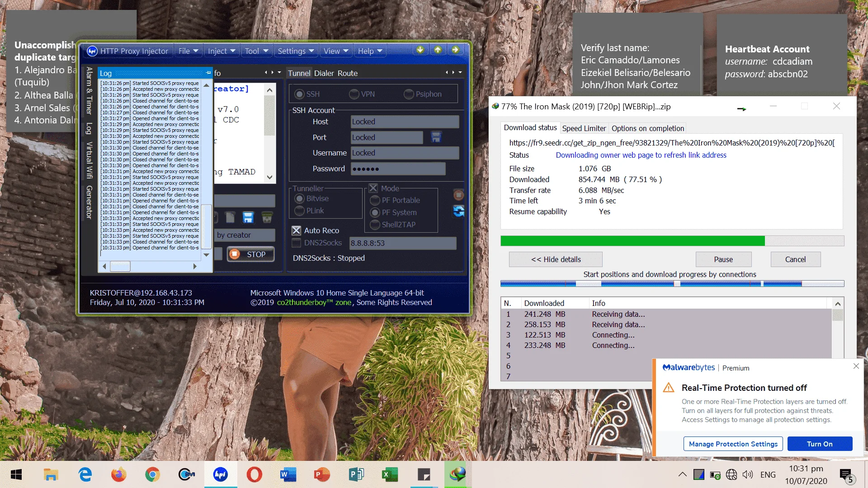
Task: Open the View dropdown menu
Action: point(336,51)
